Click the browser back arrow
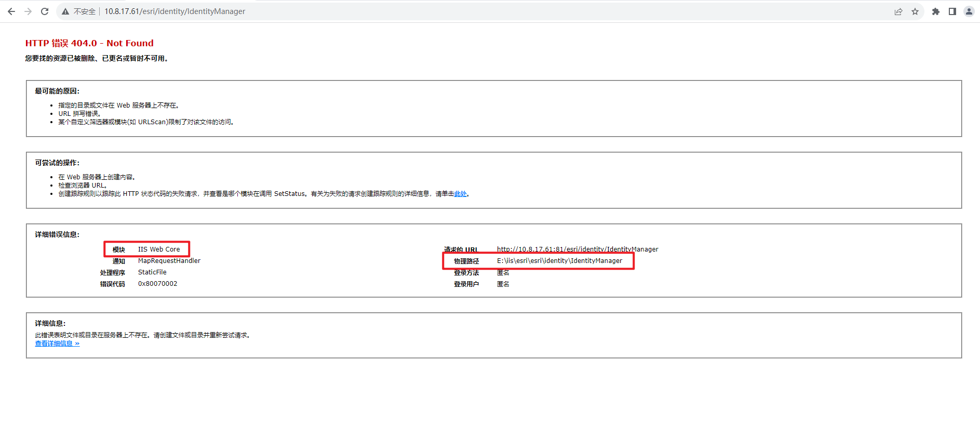Viewport: 980px width, 435px height. tap(11, 11)
